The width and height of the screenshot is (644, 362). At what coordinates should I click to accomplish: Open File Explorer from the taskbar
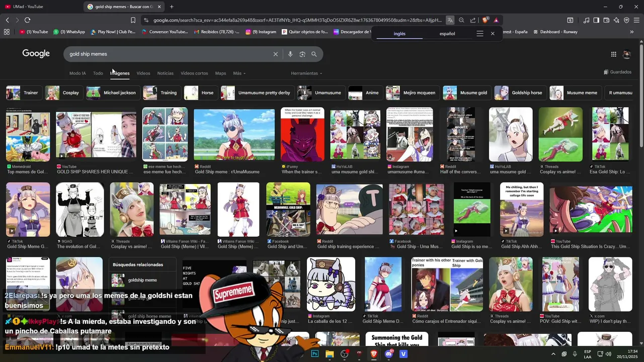pos(330,354)
